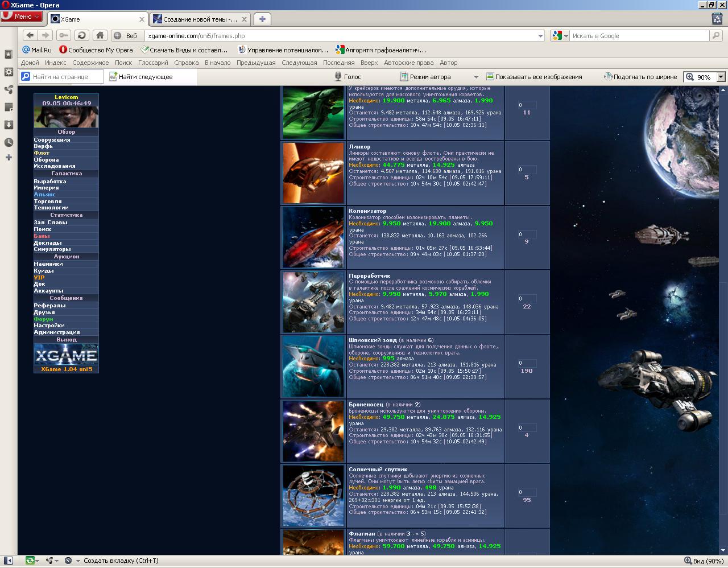Screen dimensions: 728x568
Task: Click the Линкор quantity input field
Action: tap(527, 170)
